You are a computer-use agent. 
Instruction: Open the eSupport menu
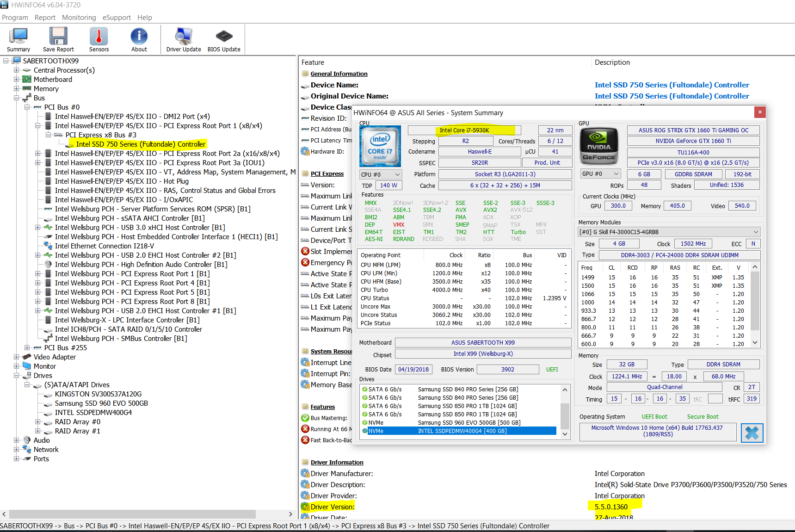click(x=117, y=18)
